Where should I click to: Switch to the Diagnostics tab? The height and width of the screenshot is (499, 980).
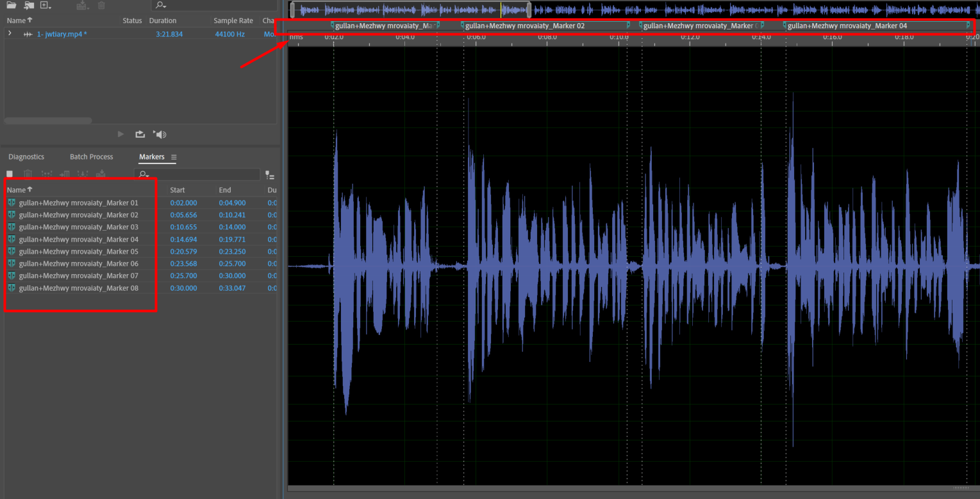pos(26,157)
